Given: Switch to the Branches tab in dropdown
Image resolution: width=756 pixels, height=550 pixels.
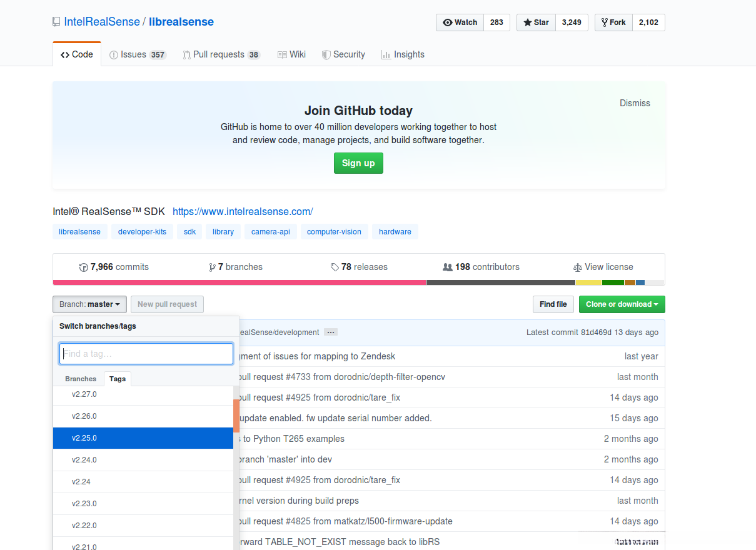Looking at the screenshot, I should click(81, 379).
